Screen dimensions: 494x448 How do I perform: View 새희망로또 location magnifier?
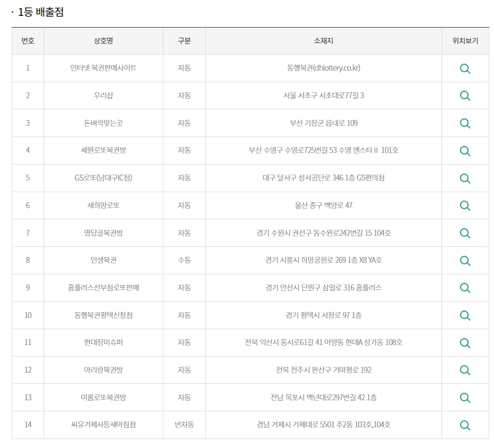tap(465, 205)
